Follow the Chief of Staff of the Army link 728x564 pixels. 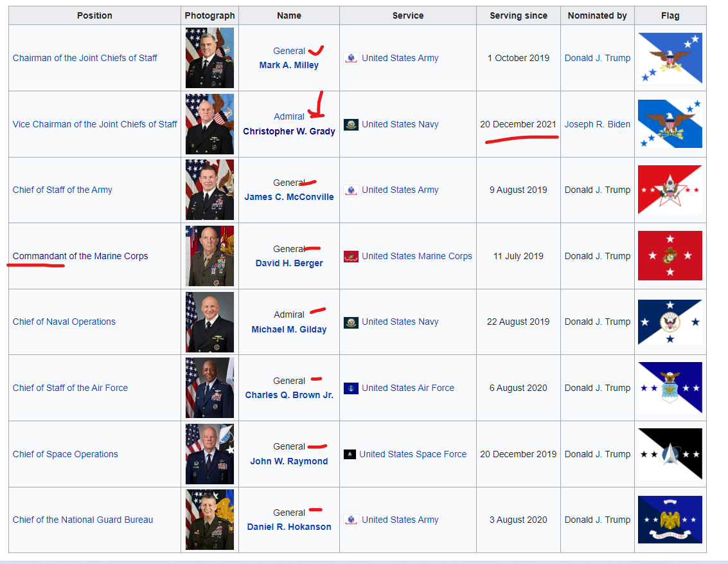62,190
